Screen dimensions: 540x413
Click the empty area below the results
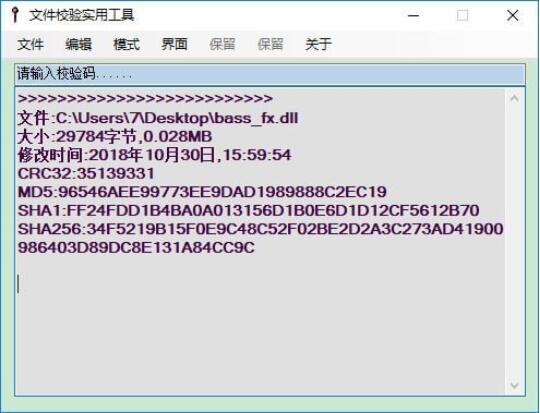pos(260,327)
